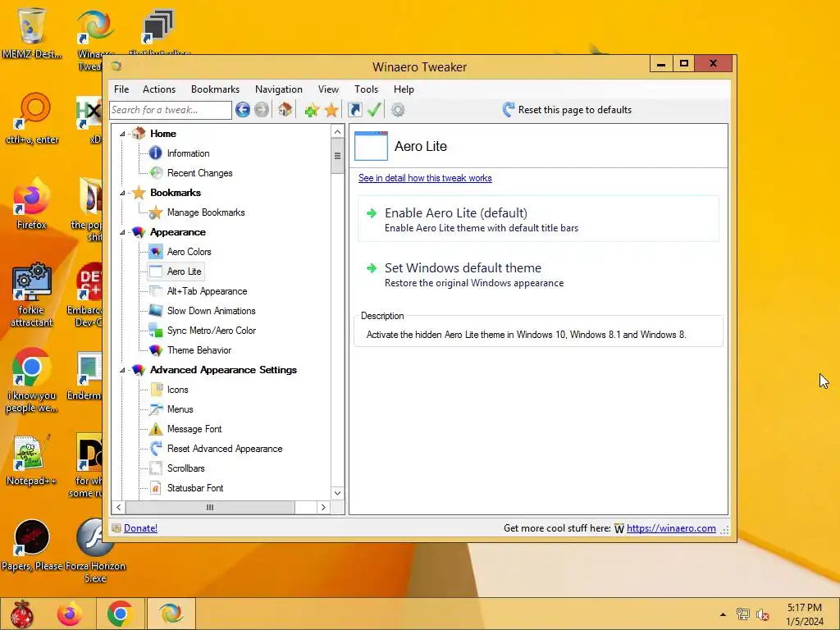The width and height of the screenshot is (840, 630).
Task: Collapse the Home tree node
Action: pyautogui.click(x=123, y=134)
